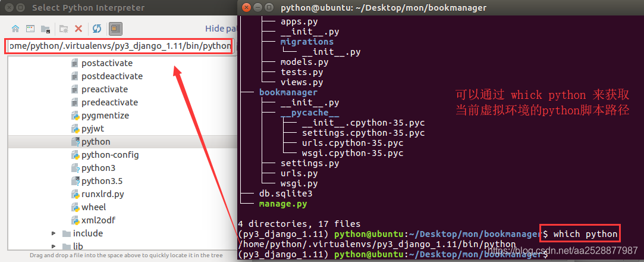Click the blue bookmanager directory in the terminal tree
This screenshot has height=262, width=644.
(288, 92)
